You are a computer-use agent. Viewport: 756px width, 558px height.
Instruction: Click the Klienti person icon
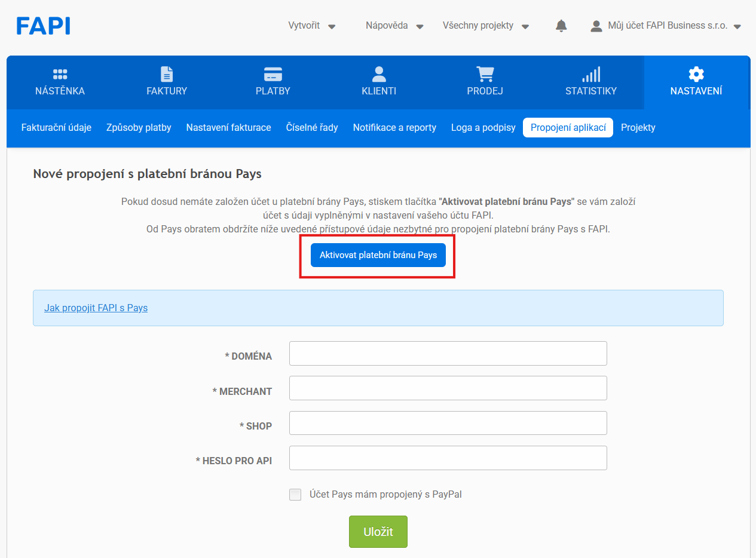click(x=379, y=74)
